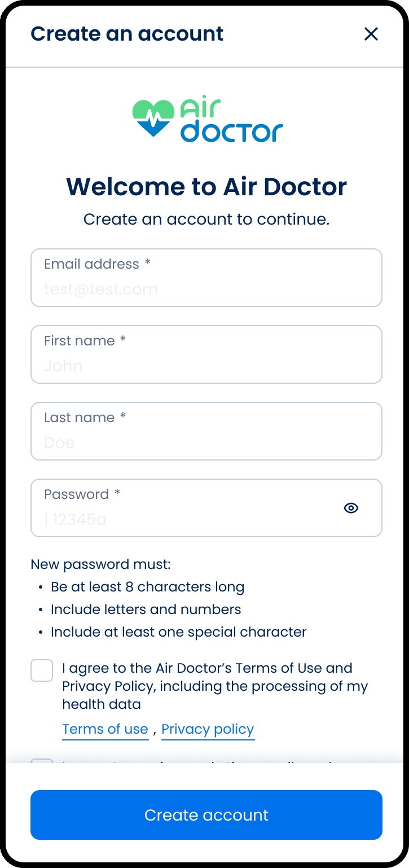Close the Create an account dialog
The image size is (409, 868).
click(x=371, y=34)
